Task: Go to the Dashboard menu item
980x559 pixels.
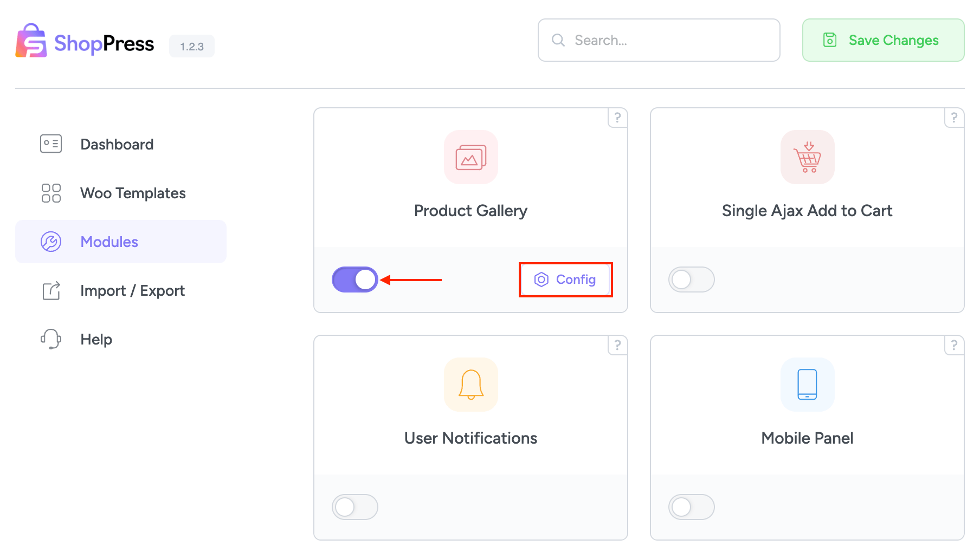Action: pyautogui.click(x=117, y=144)
